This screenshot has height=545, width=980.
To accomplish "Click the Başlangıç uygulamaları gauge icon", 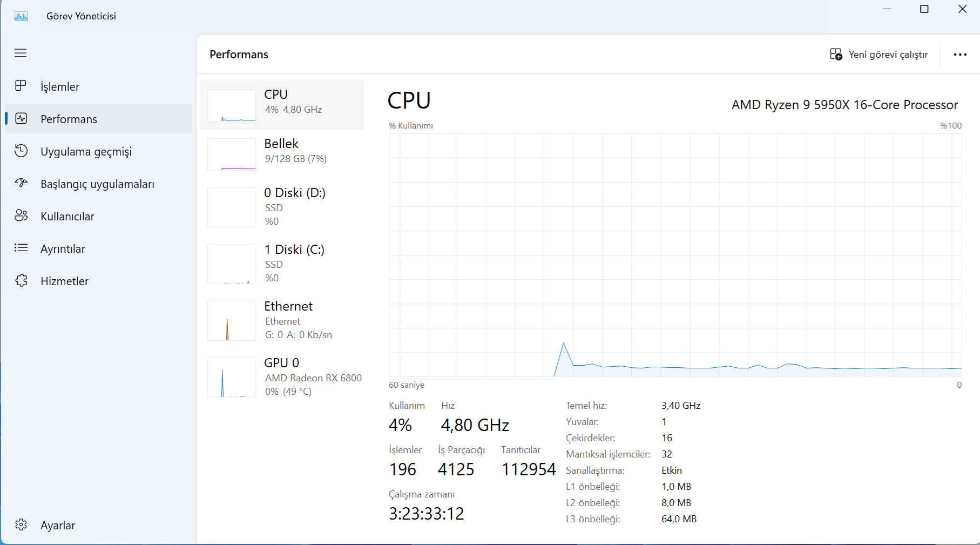I will [x=21, y=183].
